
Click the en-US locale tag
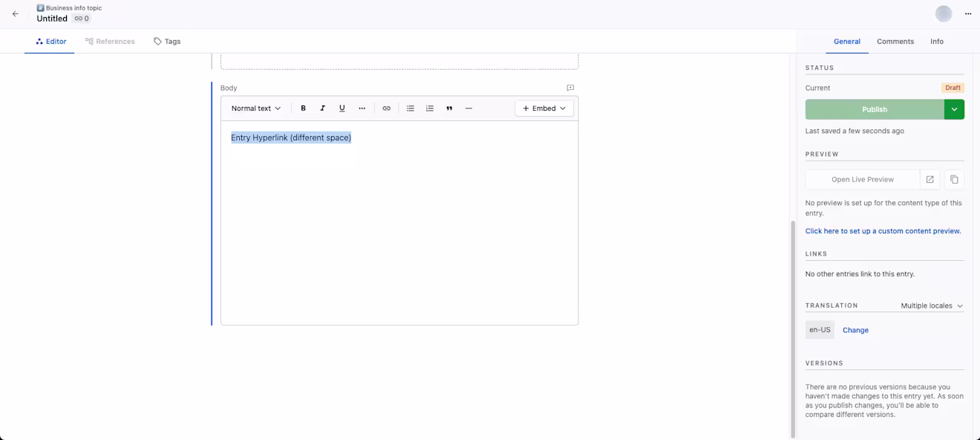(x=820, y=329)
